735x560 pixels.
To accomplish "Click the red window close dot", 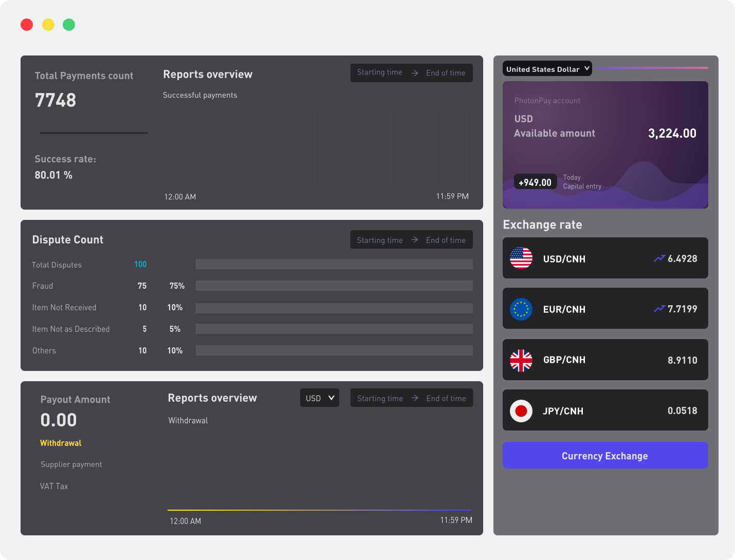I will click(27, 25).
